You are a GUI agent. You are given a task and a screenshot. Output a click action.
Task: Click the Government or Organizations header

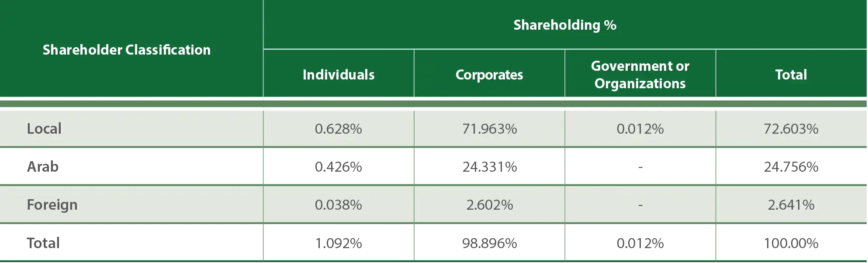(640, 75)
